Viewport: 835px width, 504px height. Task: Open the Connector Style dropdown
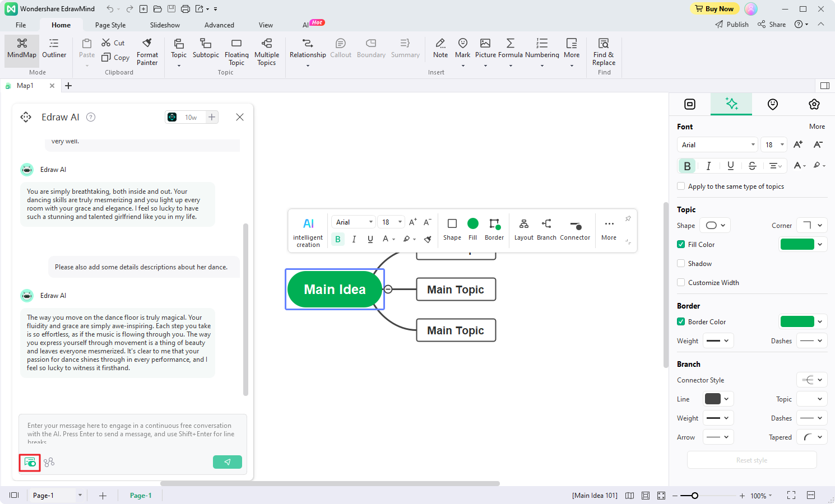click(x=812, y=380)
